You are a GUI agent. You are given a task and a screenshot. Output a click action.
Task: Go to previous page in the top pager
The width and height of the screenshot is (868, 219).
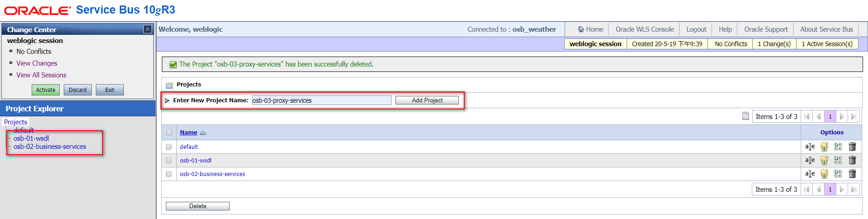[x=818, y=117]
